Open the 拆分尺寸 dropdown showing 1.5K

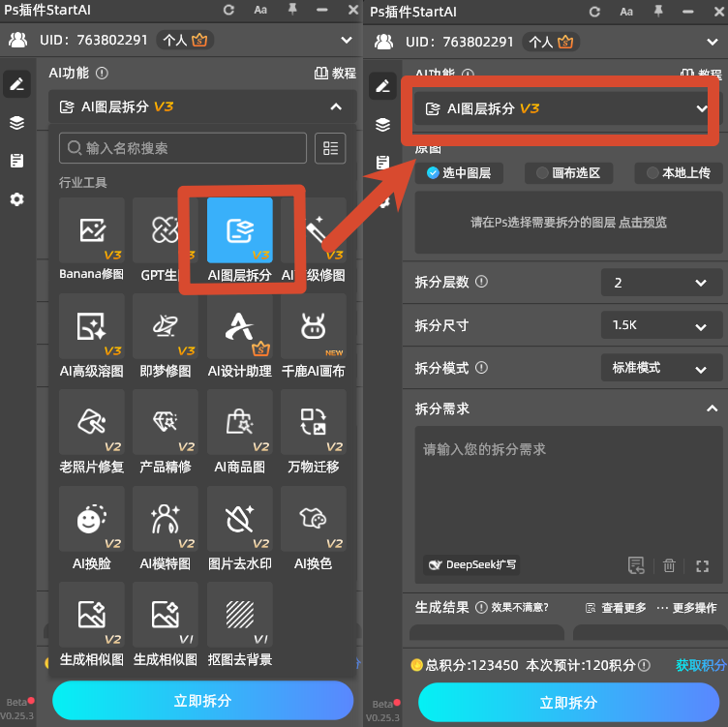click(x=661, y=325)
